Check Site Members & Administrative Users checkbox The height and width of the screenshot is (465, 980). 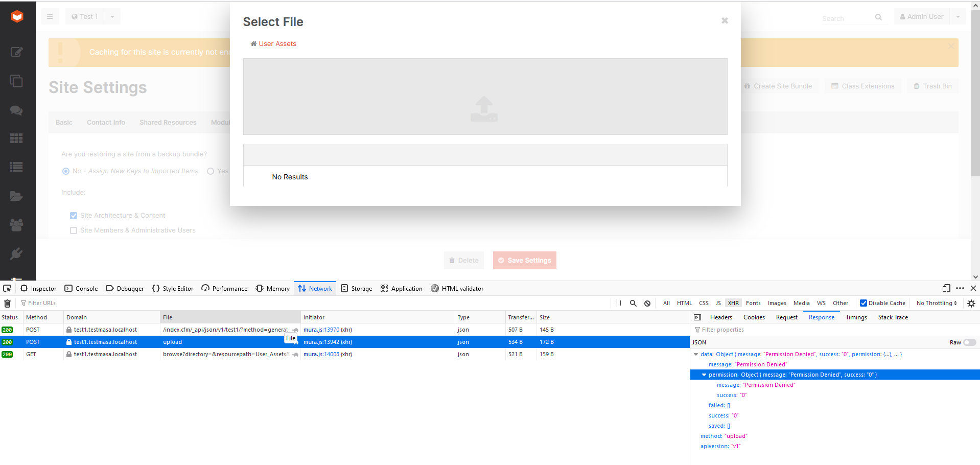[74, 230]
